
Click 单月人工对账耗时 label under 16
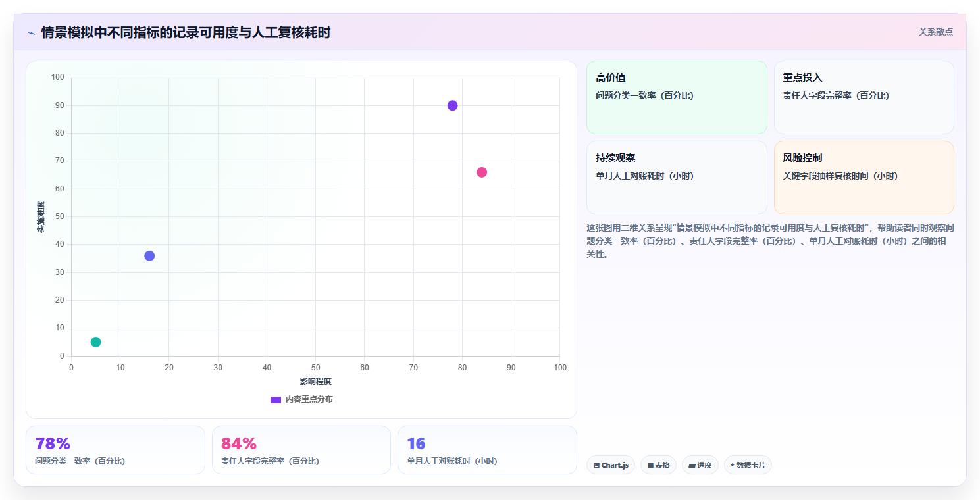tap(452, 461)
